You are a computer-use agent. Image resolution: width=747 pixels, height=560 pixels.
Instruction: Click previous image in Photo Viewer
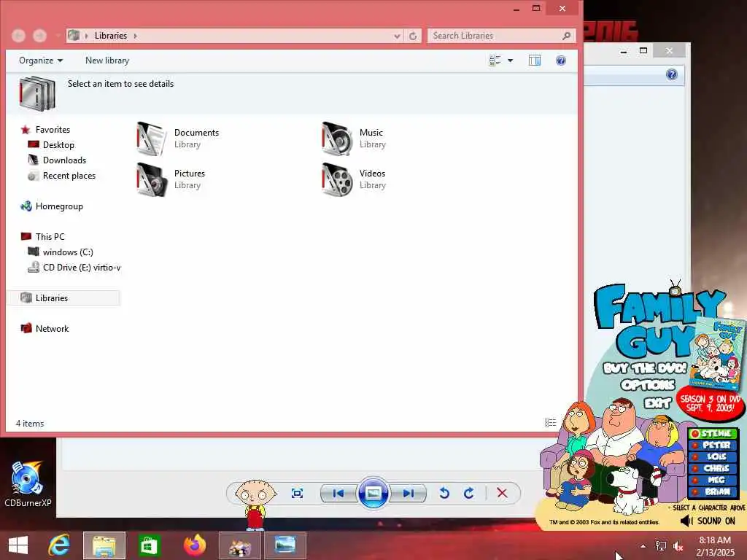tap(338, 494)
